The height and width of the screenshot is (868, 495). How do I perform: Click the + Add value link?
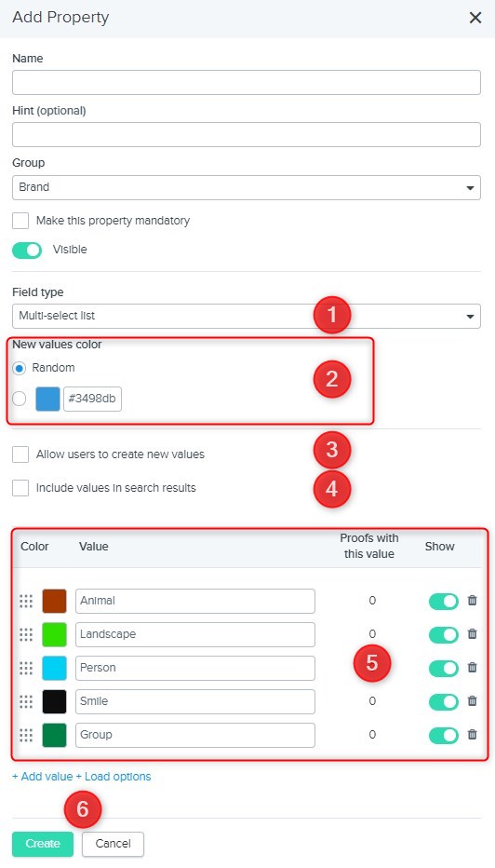[43, 777]
